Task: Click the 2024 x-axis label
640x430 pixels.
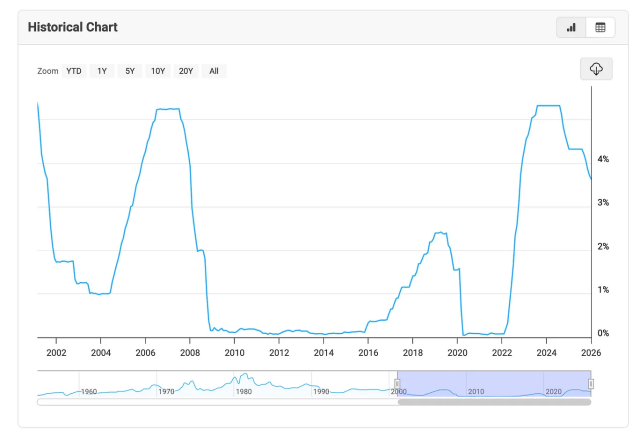Action: point(546,352)
